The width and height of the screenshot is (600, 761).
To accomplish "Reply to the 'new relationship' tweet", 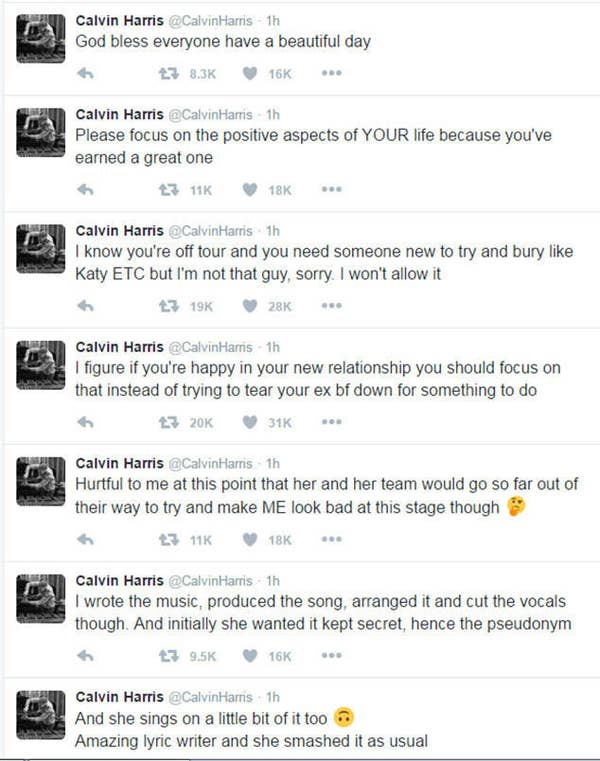I will 86,423.
